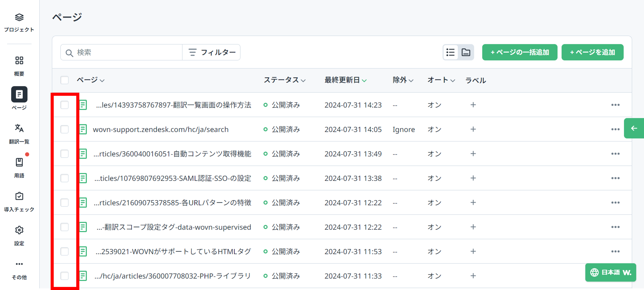Add label to SAML認証-SSO-の設定 row

(473, 178)
